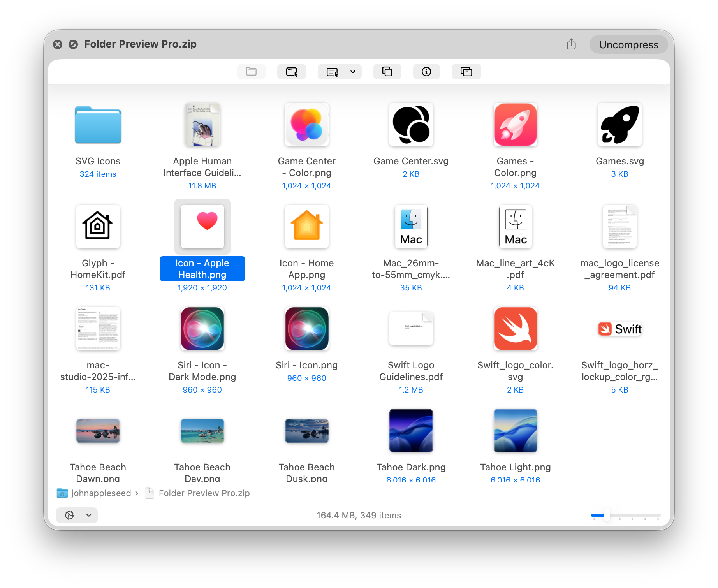Select the Swift_logo_color.svg file

coord(515,329)
